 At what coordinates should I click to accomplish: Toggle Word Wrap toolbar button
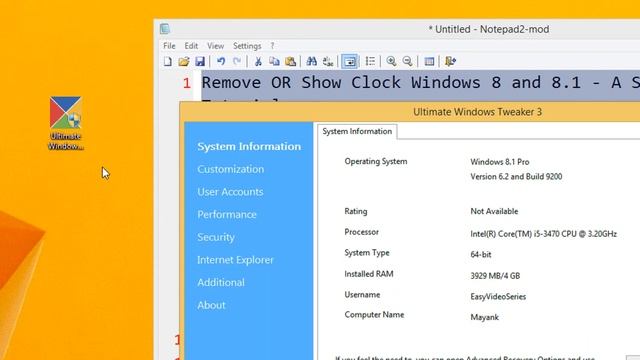349,62
